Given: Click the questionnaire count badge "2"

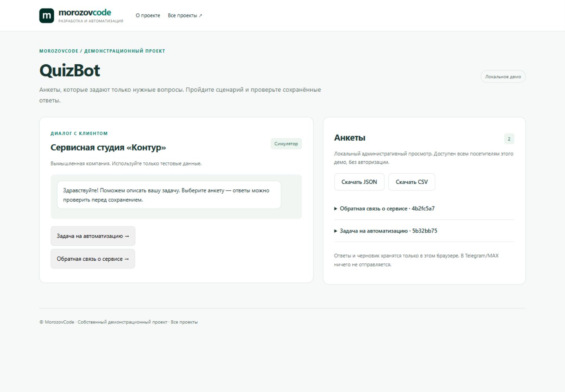Looking at the screenshot, I should click(x=509, y=139).
